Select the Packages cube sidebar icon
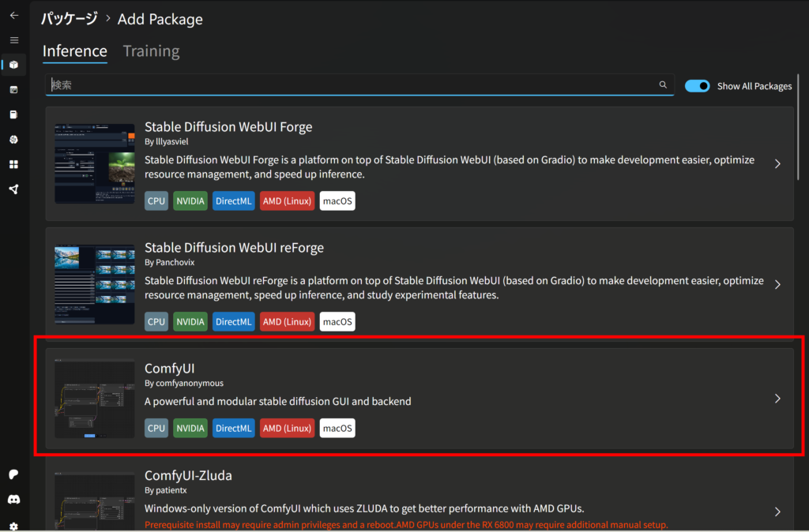Screen dimensions: 809x532 click(13, 65)
